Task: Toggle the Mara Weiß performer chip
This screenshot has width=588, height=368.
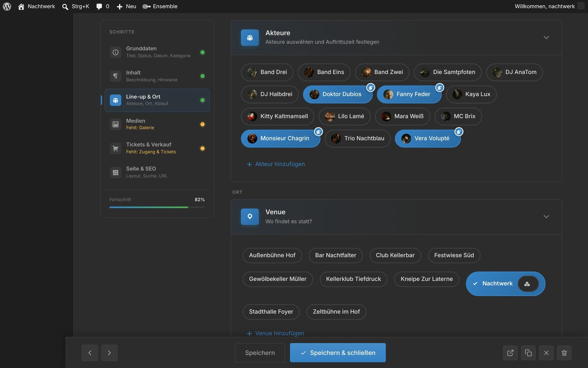Action: pyautogui.click(x=402, y=116)
